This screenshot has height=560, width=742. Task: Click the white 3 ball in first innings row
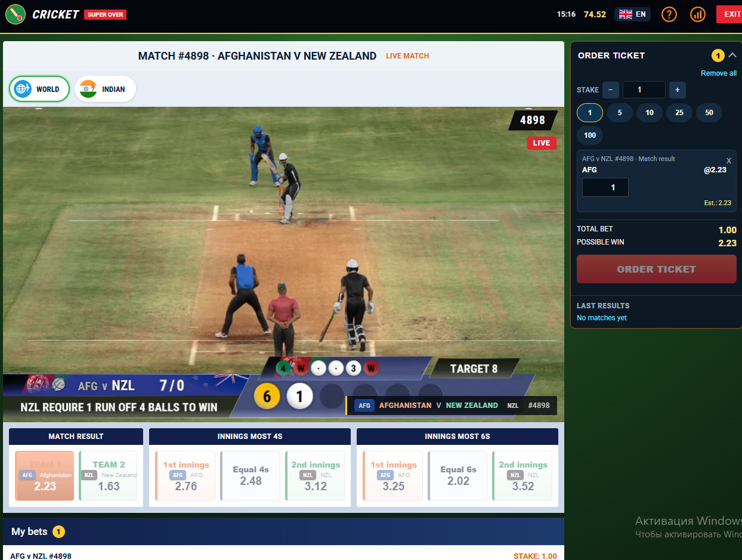354,368
